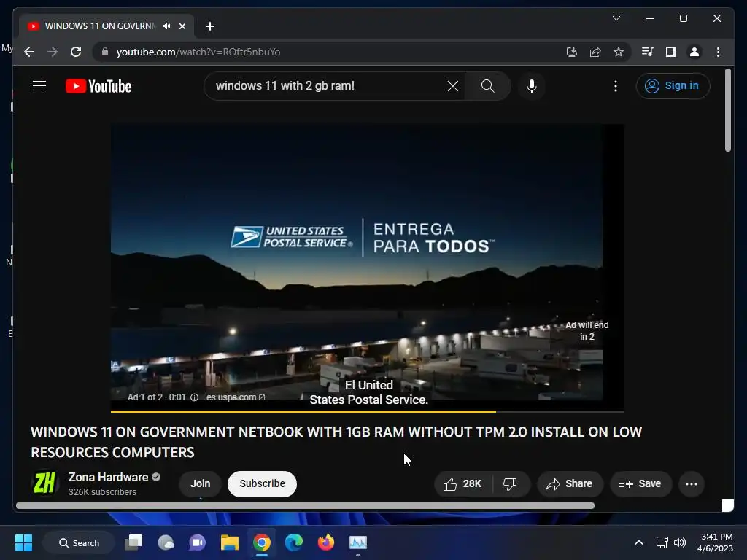Share the video
Screen dimensions: 747x560
(x=570, y=484)
